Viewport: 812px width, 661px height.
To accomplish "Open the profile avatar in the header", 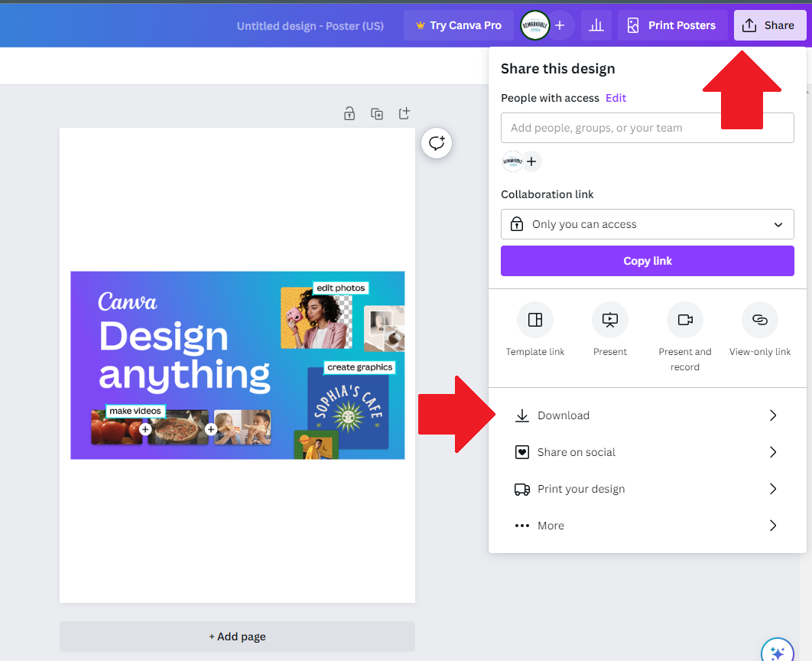I will point(535,25).
